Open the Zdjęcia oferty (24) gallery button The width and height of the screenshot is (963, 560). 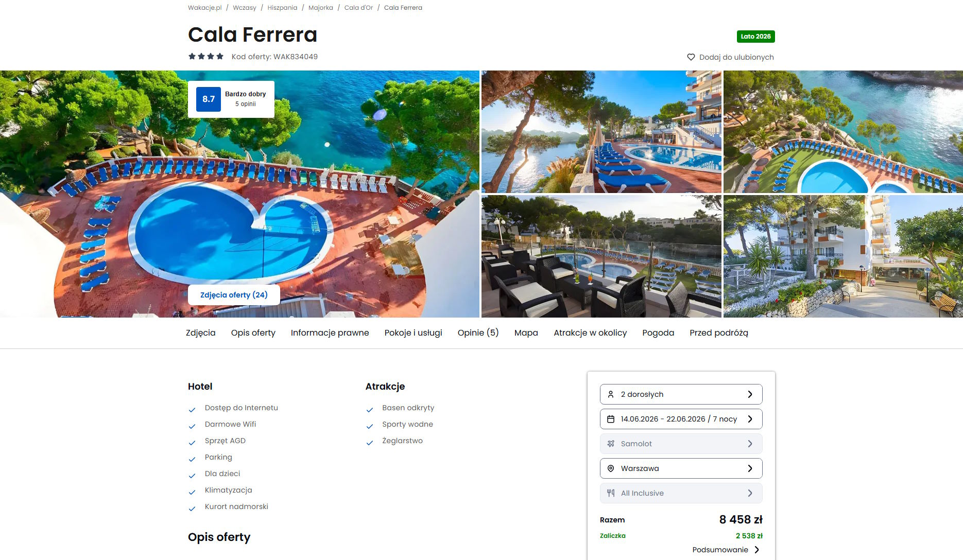pyautogui.click(x=234, y=295)
